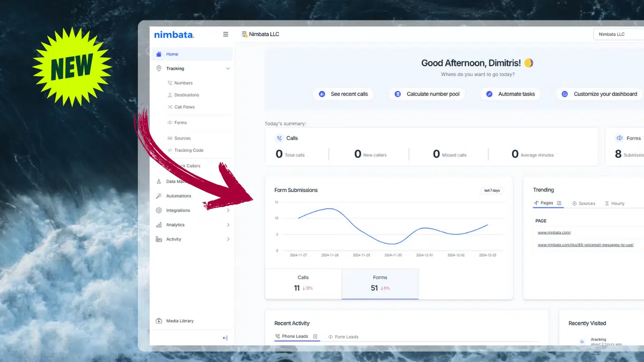Click the Integrations gear icon
The image size is (644, 362).
click(x=159, y=211)
